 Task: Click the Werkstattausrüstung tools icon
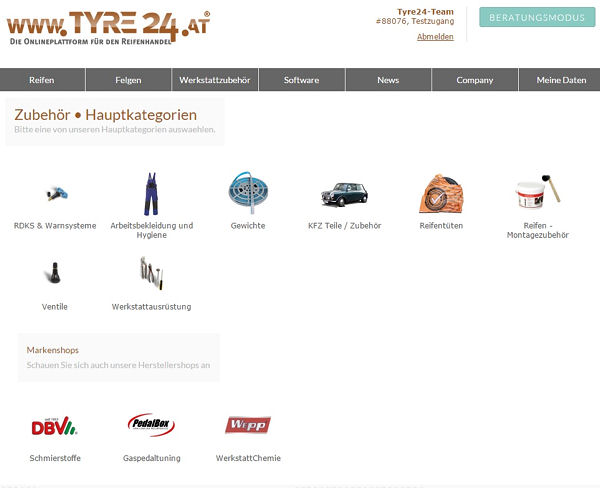[151, 273]
